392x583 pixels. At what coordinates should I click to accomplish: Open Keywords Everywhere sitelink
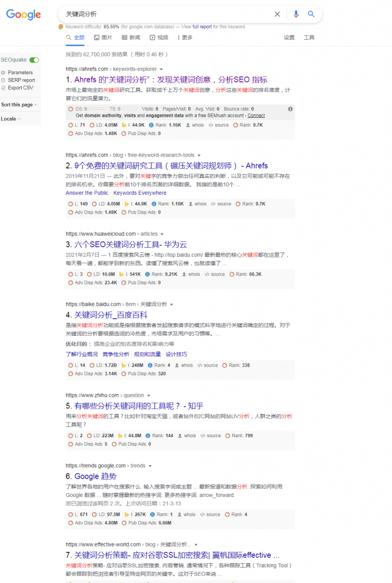click(x=140, y=193)
